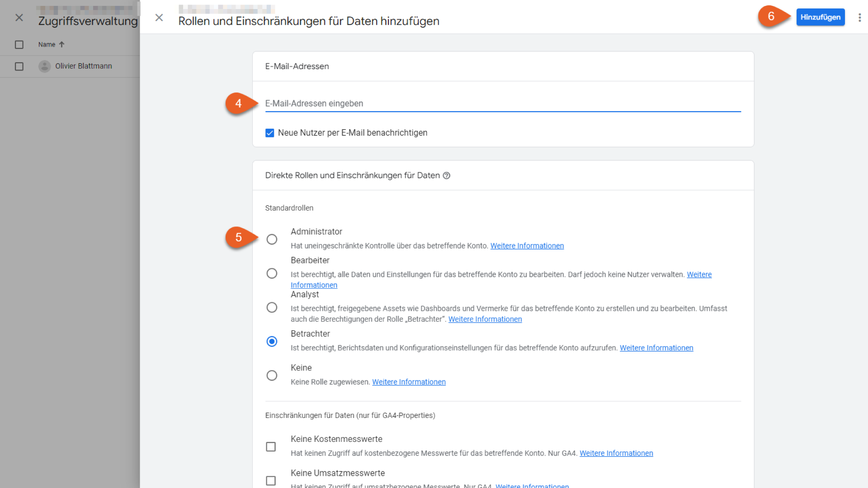Select the Bearbeiter role
This screenshot has height=488, width=868.
pyautogui.click(x=272, y=273)
